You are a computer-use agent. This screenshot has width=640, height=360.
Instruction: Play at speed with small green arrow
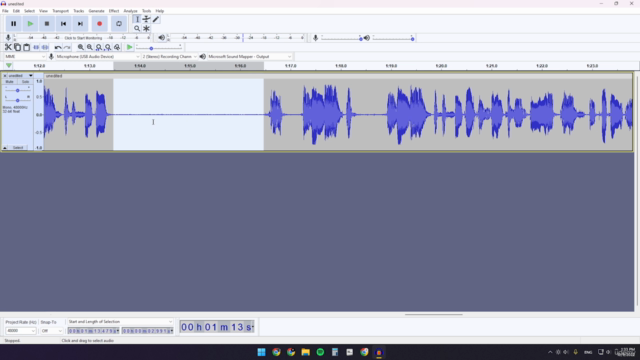129,47
